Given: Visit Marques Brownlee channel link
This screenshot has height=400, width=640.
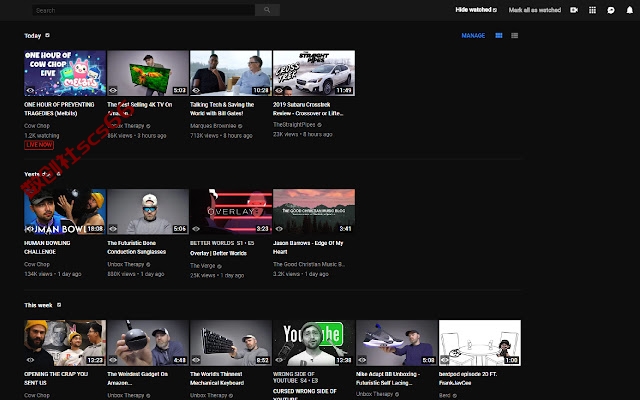Looking at the screenshot, I should click(x=213, y=126).
